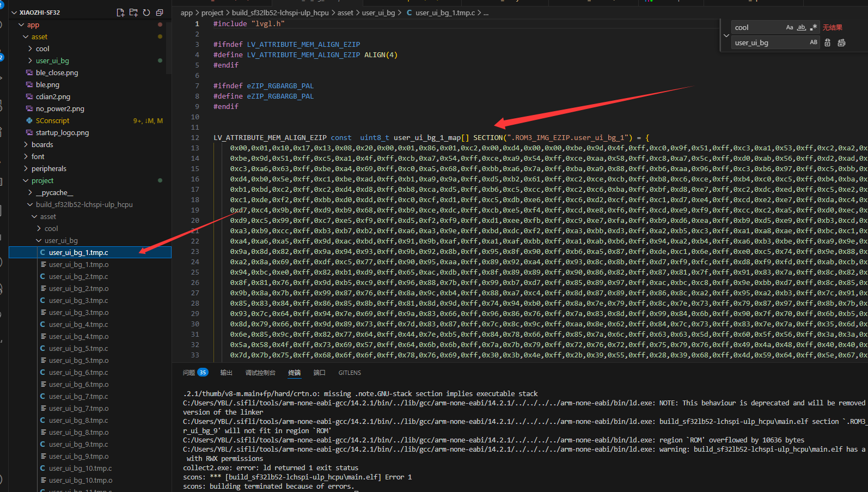Screen dimensions: 868x492
Task: Collapse the replace row with the chevron
Action: point(726,35)
